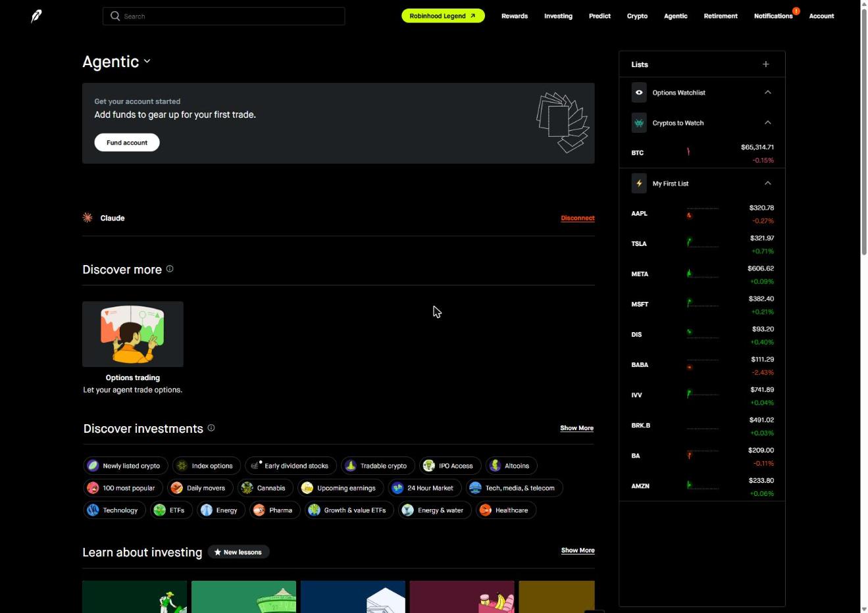The height and width of the screenshot is (613, 868).
Task: Open the MSFT stock row
Action: click(702, 305)
